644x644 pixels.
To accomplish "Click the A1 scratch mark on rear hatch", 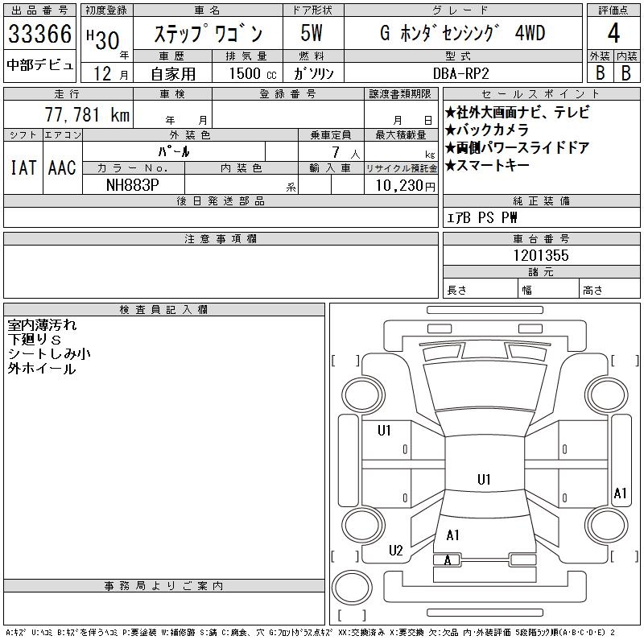I will (452, 535).
